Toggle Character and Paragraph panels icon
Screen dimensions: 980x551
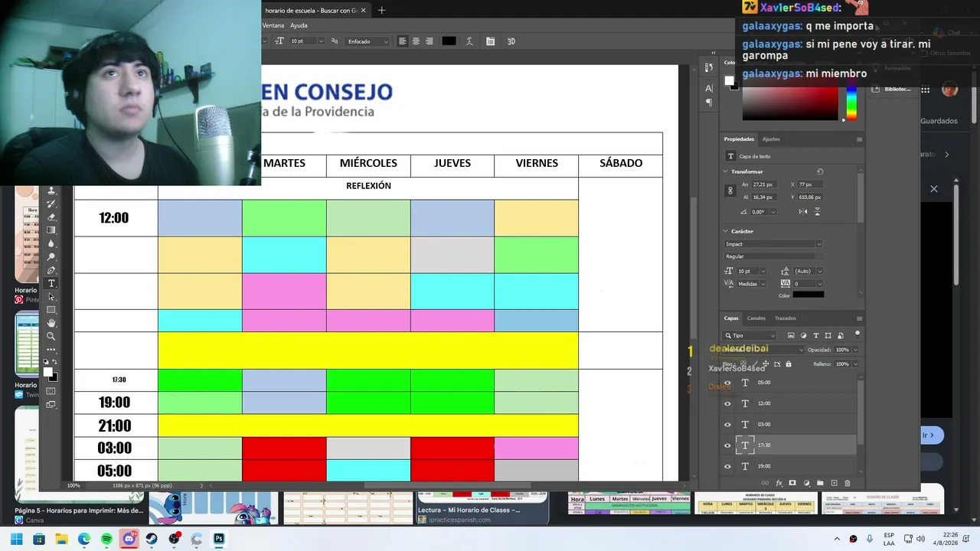click(x=490, y=41)
